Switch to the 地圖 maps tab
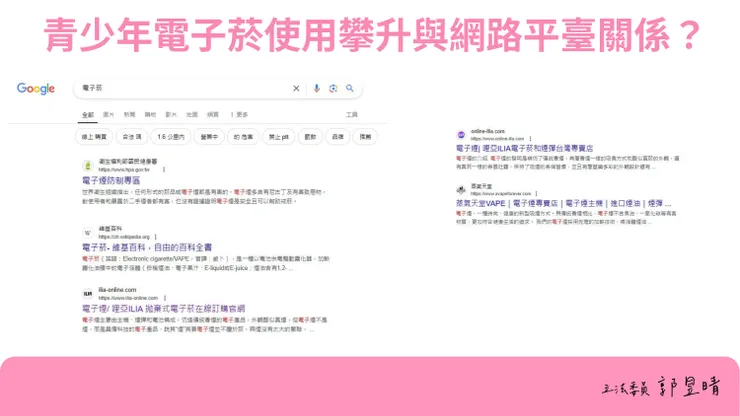This screenshot has height=416, width=740. tap(192, 115)
